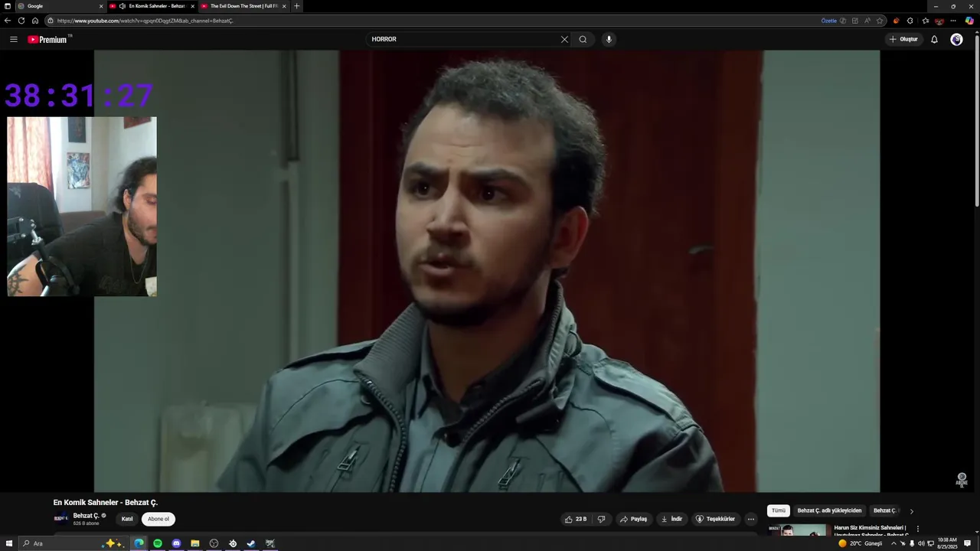Click the Oluştur create button
This screenshot has width=980, height=551.
point(903,39)
